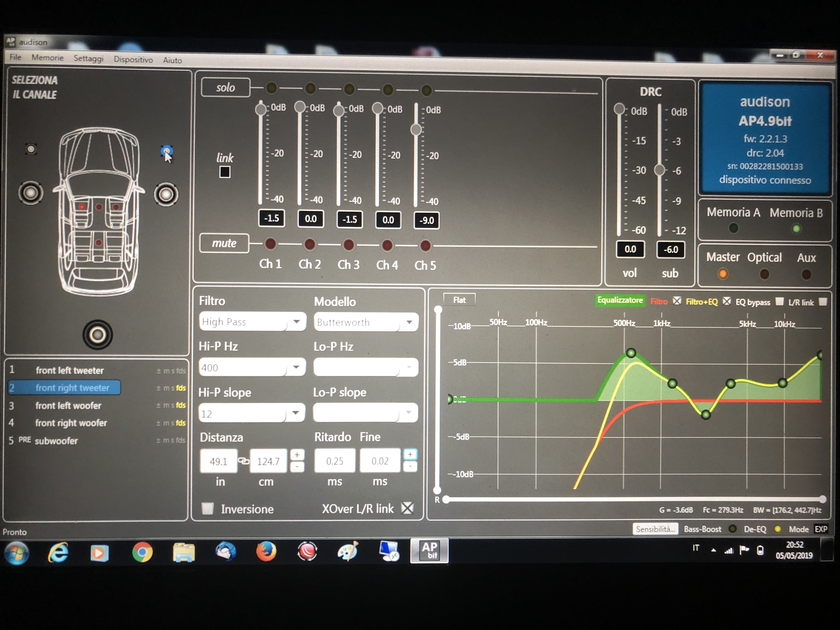
Task: Open Google Chrome from the taskbar
Action: pyautogui.click(x=142, y=552)
